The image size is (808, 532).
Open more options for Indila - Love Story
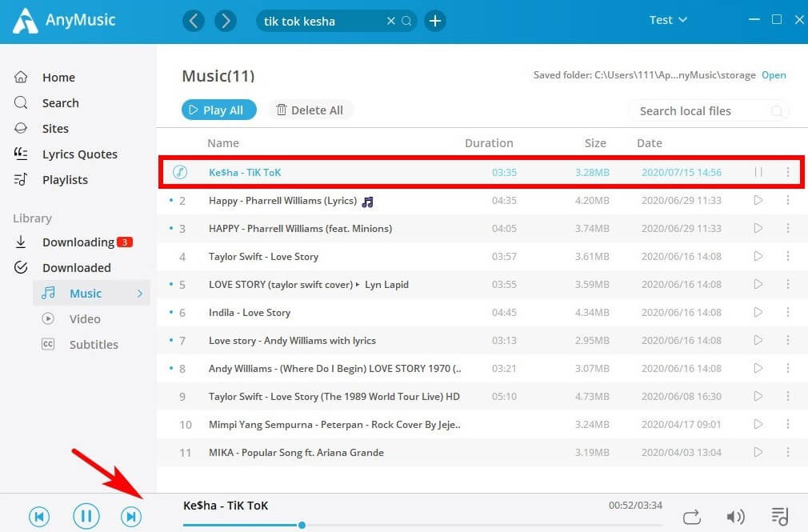pyautogui.click(x=788, y=312)
